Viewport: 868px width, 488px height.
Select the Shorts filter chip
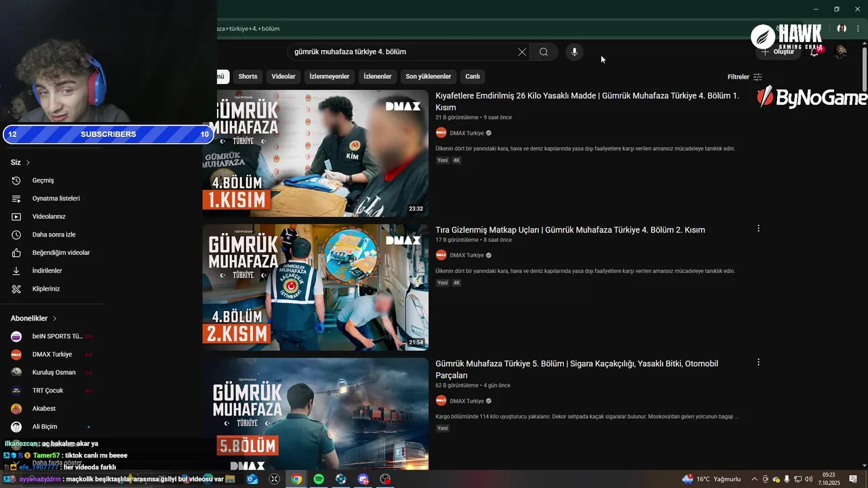coord(248,77)
